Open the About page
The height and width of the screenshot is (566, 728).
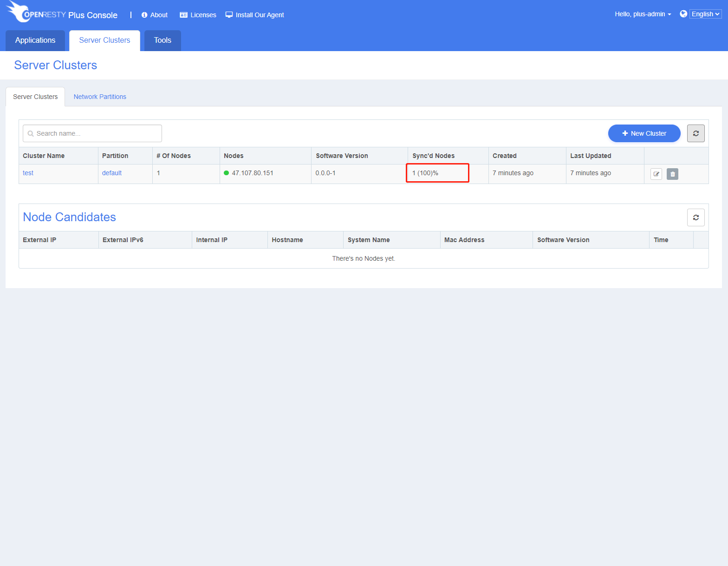click(x=155, y=15)
